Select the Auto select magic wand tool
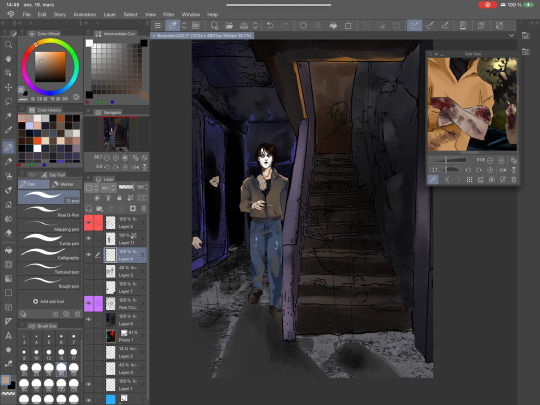 (x=8, y=116)
